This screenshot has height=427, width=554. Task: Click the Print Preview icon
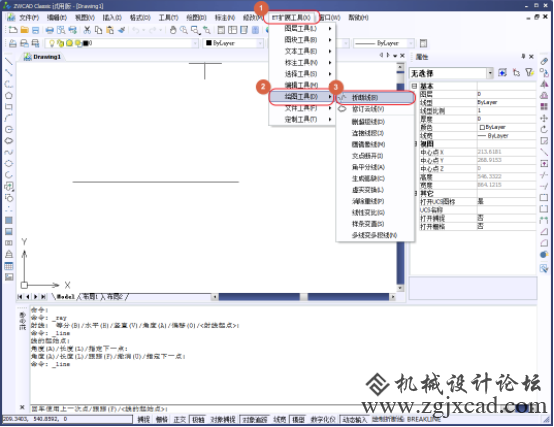pos(61,30)
